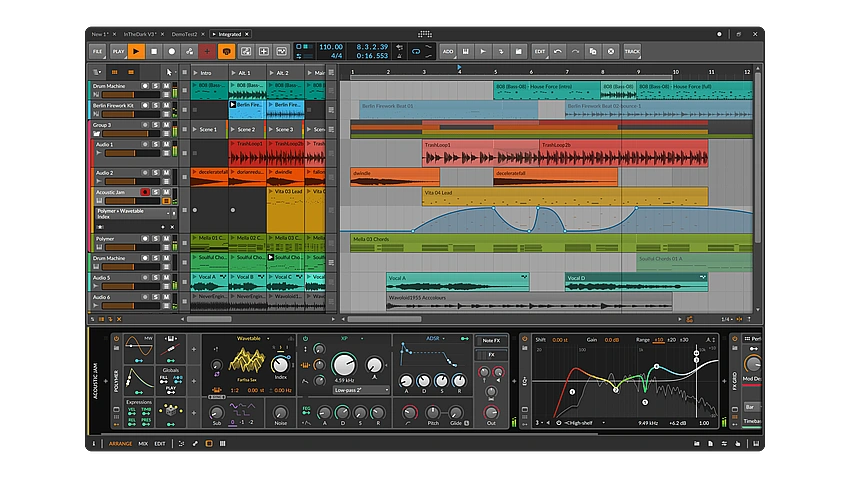850x478 pixels.
Task: Open the EDIT menu button
Action: (x=540, y=51)
